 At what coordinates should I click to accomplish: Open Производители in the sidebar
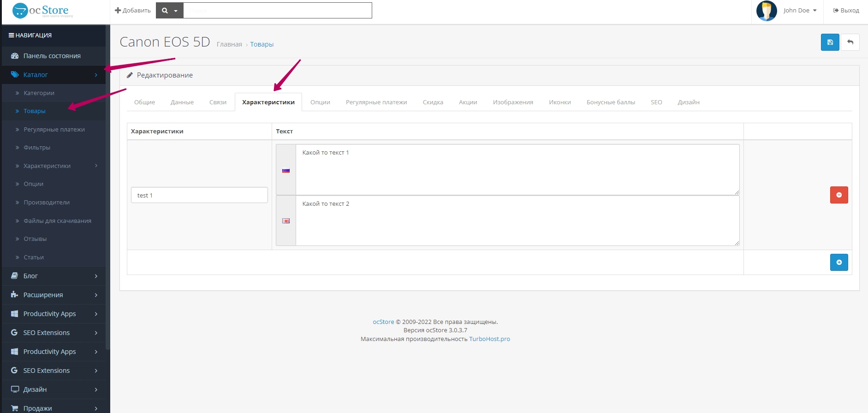click(47, 203)
